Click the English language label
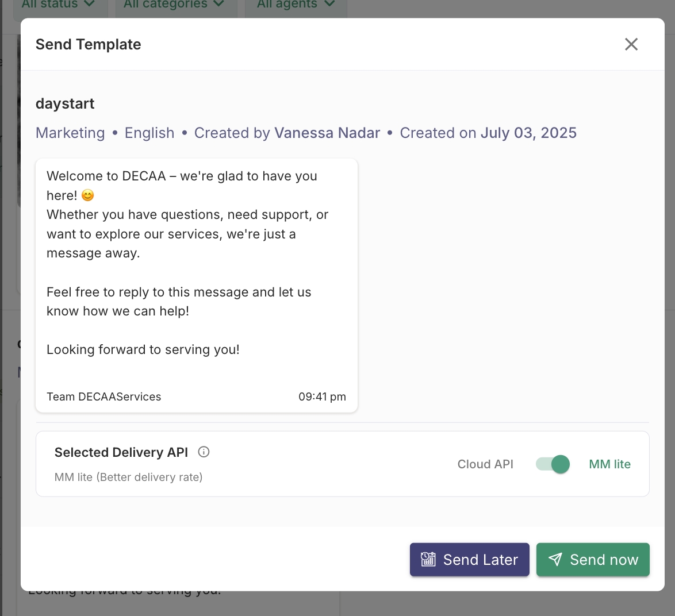 149,133
